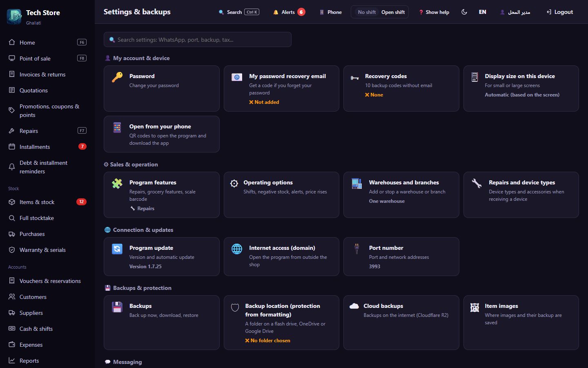Screen dimensions: 588x368
Task: Open the Phone option in top bar
Action: (331, 12)
